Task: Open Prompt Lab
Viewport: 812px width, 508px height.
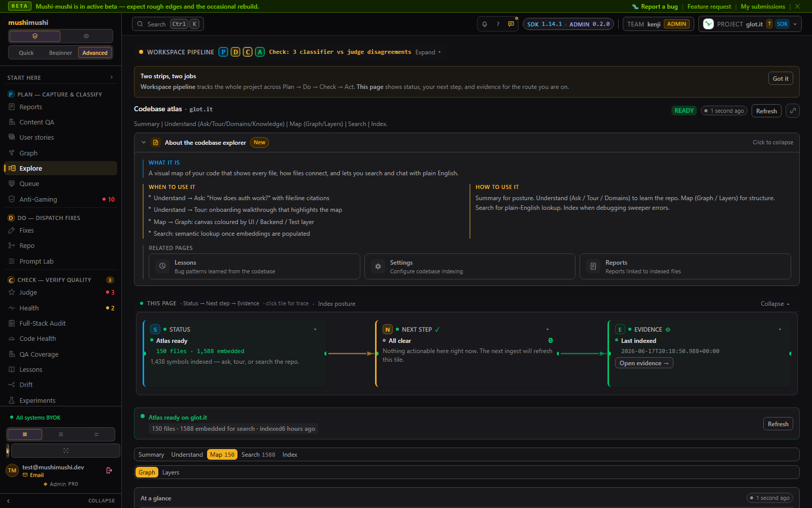Action: point(60,262)
